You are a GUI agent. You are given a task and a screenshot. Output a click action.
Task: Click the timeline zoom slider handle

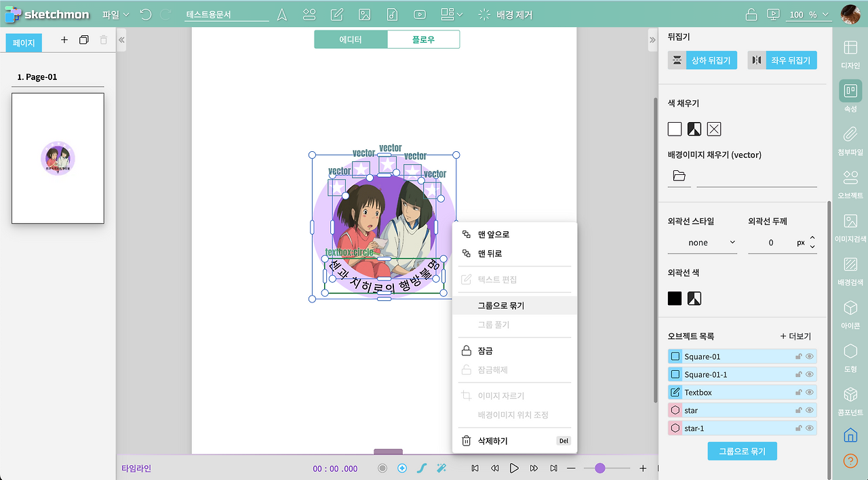pyautogui.click(x=600, y=468)
